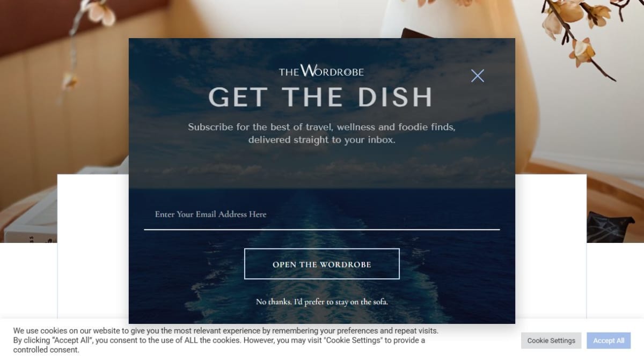The height and width of the screenshot is (362, 644).
Task: Open Cookie Settings
Action: coord(551,341)
